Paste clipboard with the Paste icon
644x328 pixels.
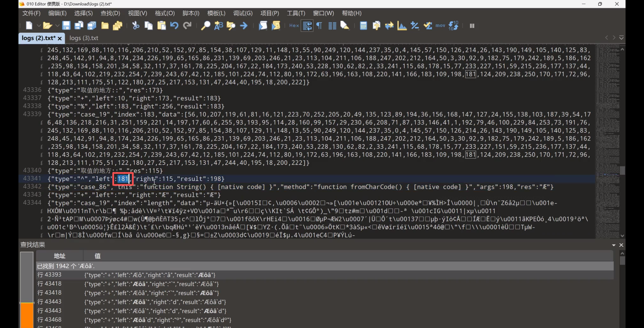point(161,25)
